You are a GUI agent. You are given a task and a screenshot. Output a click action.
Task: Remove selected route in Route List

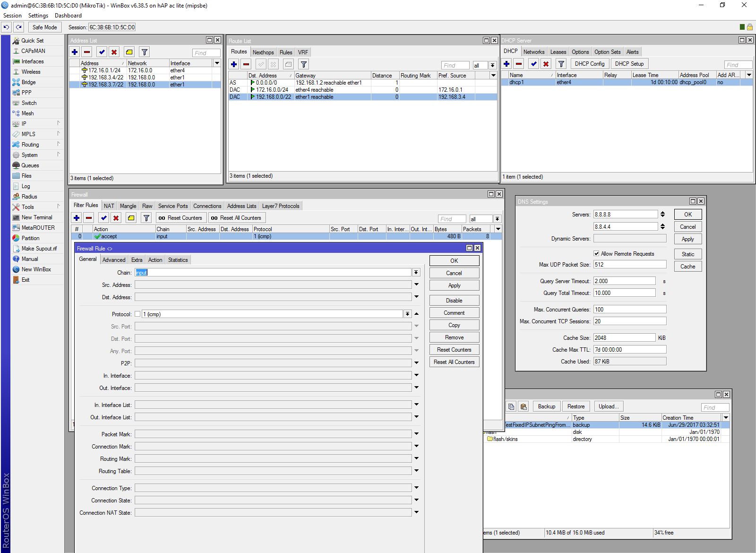tap(246, 64)
